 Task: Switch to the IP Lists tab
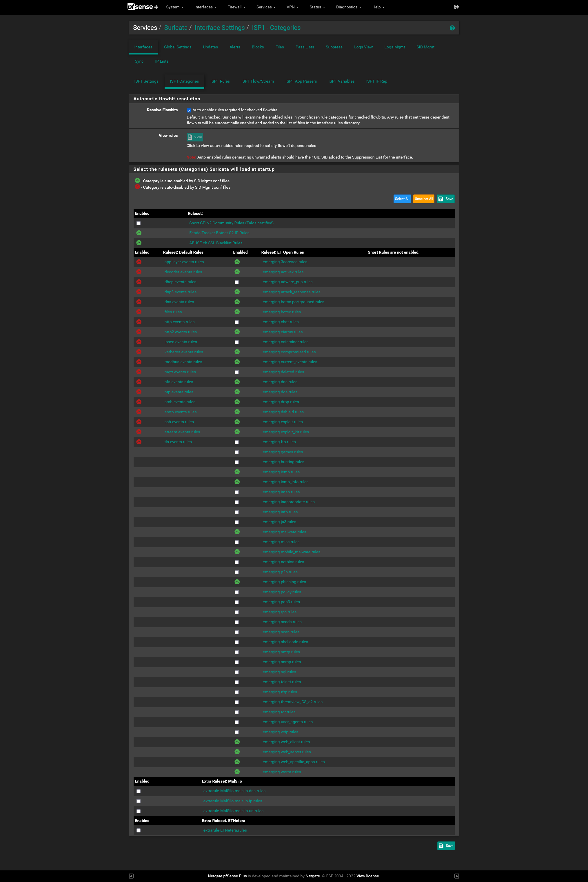162,61
